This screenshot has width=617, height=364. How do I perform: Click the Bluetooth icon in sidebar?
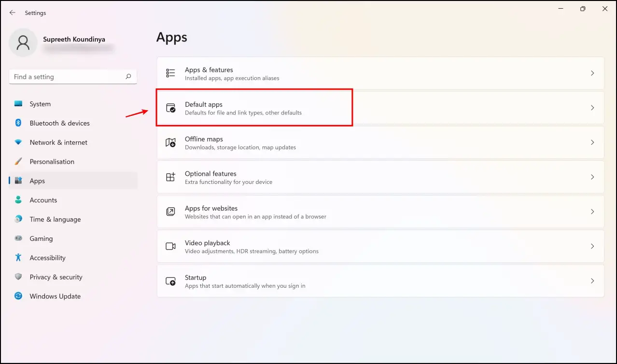pyautogui.click(x=18, y=123)
